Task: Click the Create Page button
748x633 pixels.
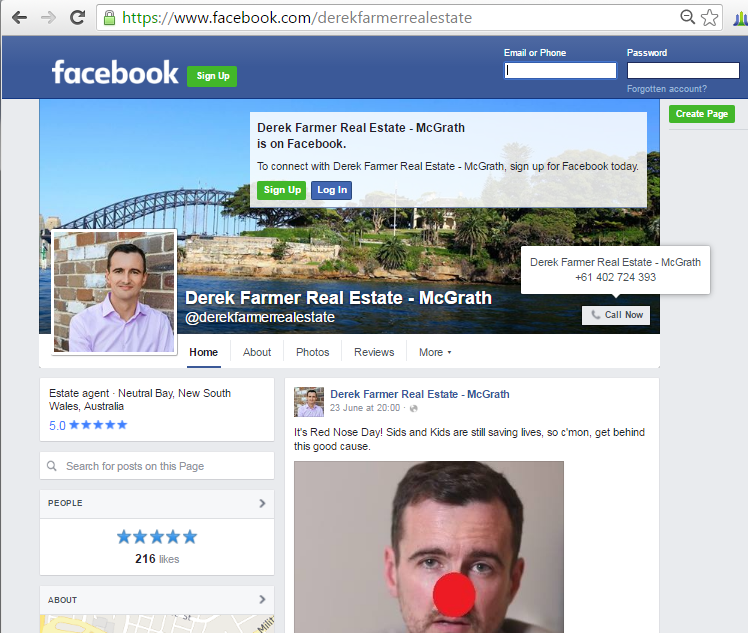Action: 702,114
